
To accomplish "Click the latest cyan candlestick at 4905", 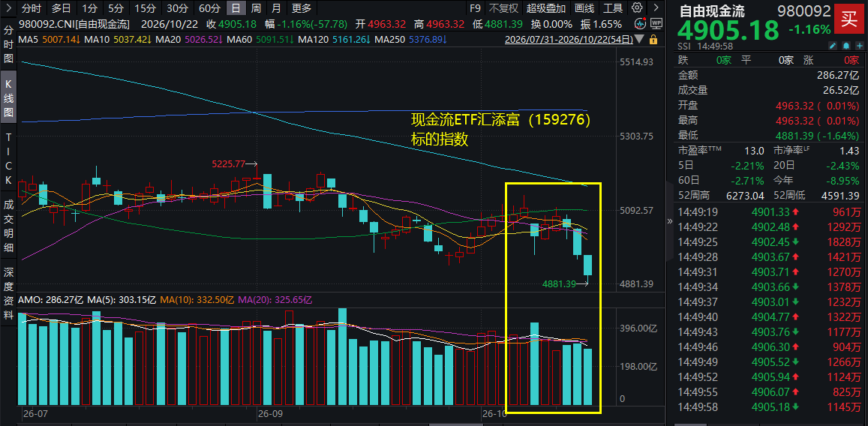I will click(x=588, y=265).
